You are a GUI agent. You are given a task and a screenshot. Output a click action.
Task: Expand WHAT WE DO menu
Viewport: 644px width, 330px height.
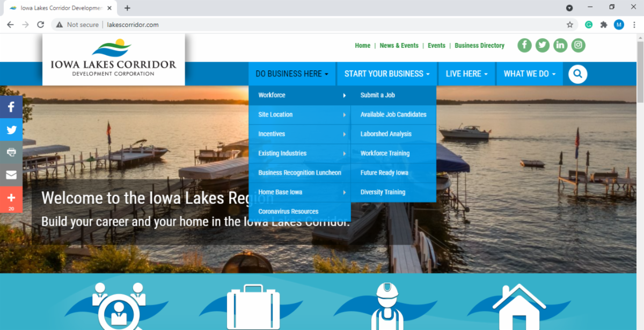(530, 74)
